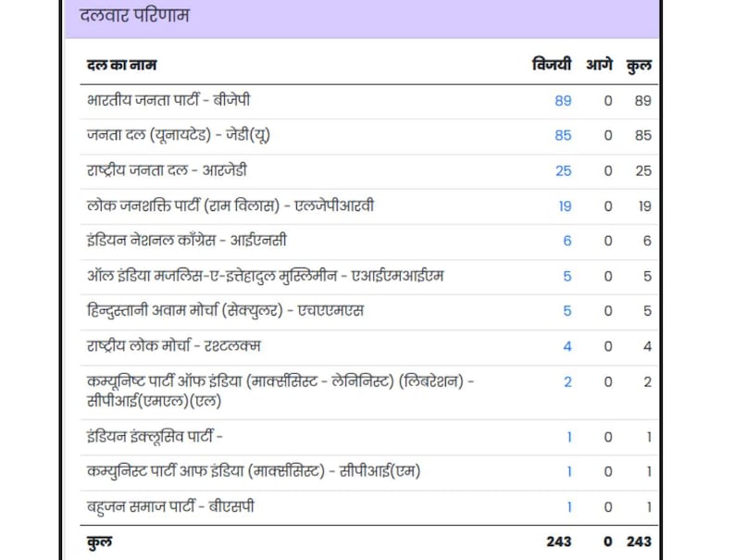Open BJP winning seats count link

click(565, 99)
